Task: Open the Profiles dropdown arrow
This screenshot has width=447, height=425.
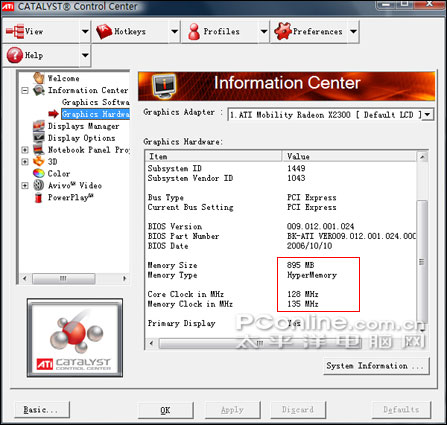Action: click(x=264, y=32)
